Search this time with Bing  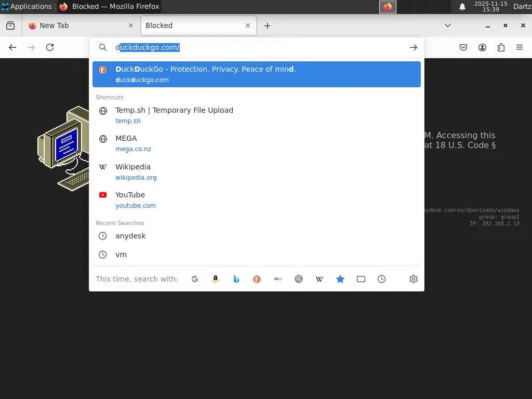pos(236,279)
